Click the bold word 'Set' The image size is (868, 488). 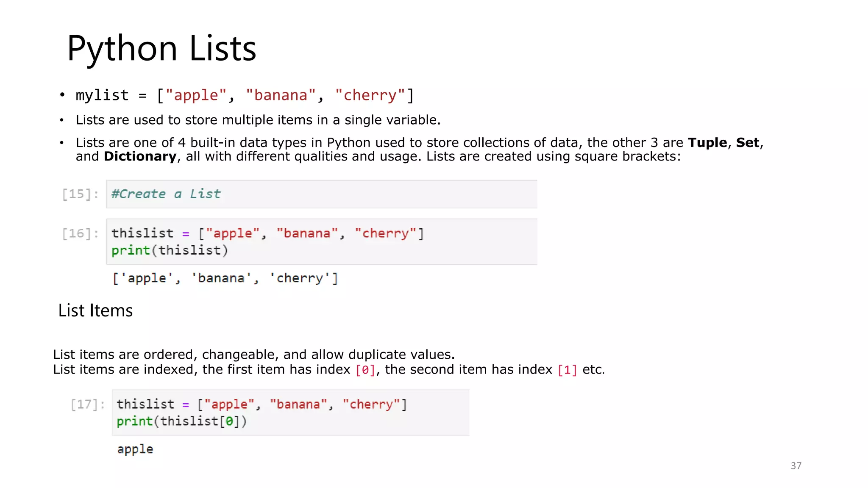click(x=747, y=143)
